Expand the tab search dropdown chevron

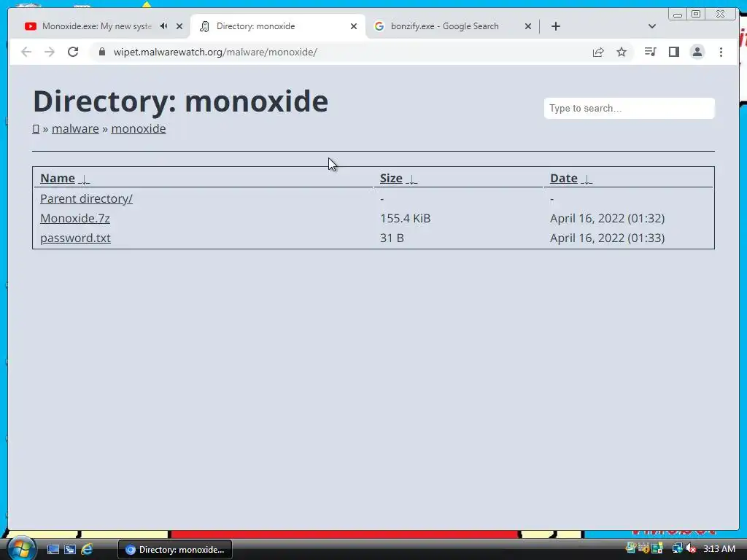652,26
